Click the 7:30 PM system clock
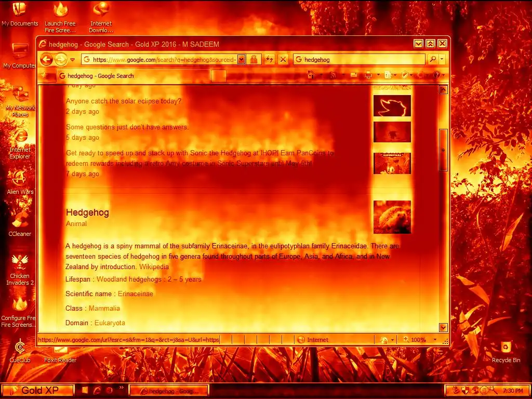 click(x=512, y=391)
